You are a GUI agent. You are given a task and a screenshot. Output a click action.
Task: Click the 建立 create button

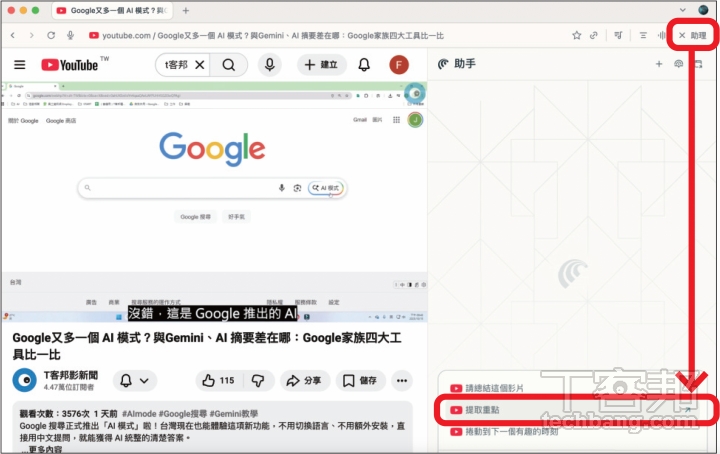tap(321, 65)
